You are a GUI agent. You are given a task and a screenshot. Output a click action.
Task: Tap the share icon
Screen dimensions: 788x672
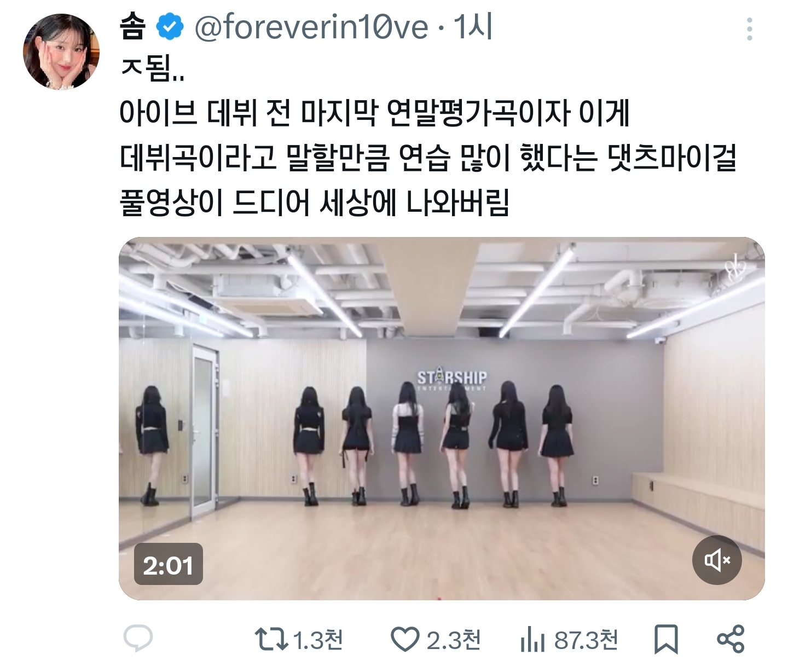tap(731, 639)
